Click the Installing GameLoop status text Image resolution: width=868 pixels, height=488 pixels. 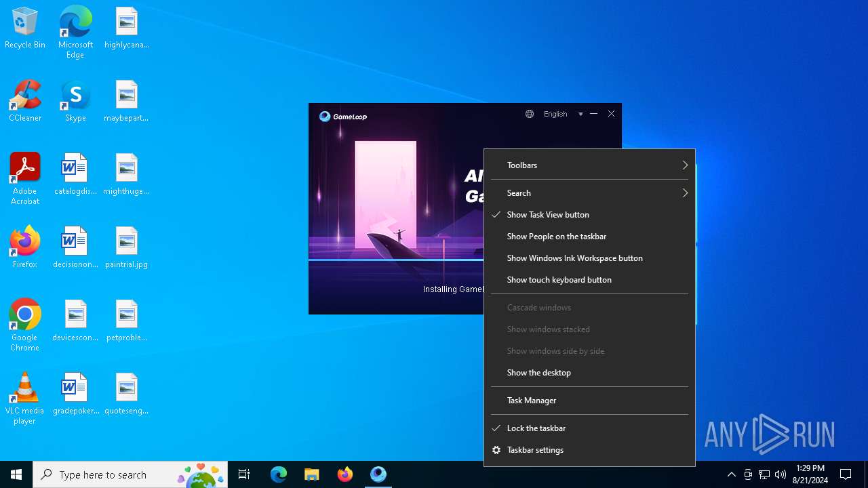pyautogui.click(x=453, y=289)
